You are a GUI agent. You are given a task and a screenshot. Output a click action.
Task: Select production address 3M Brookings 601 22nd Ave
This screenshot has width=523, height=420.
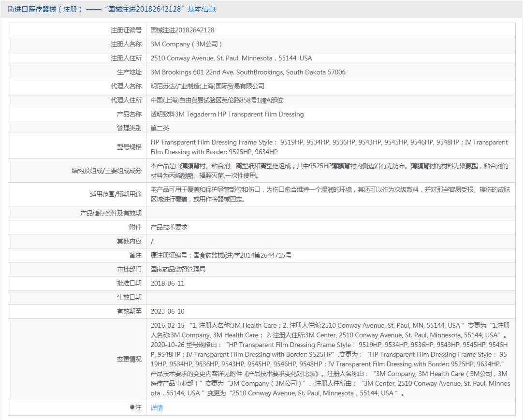pyautogui.click(x=192, y=72)
